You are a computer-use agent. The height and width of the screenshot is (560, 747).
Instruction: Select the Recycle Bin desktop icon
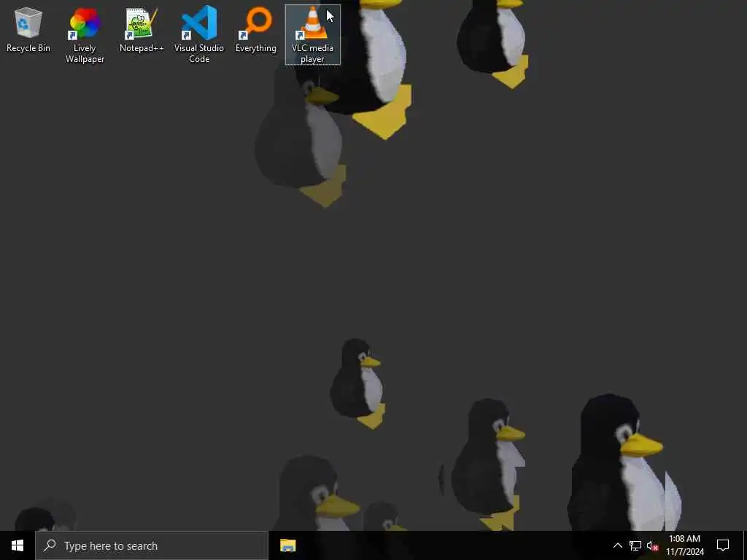pos(28,29)
